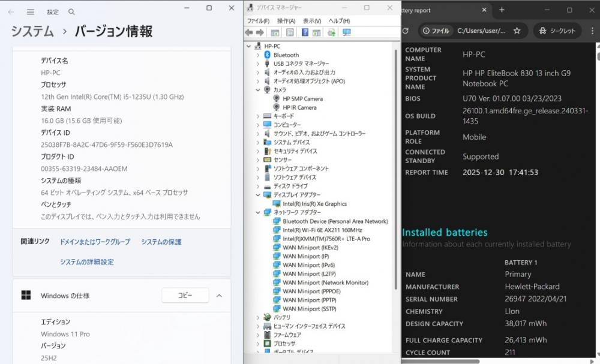Screen dimensions: 600x364
Task: Expand キーボード node
Action: coord(258,116)
